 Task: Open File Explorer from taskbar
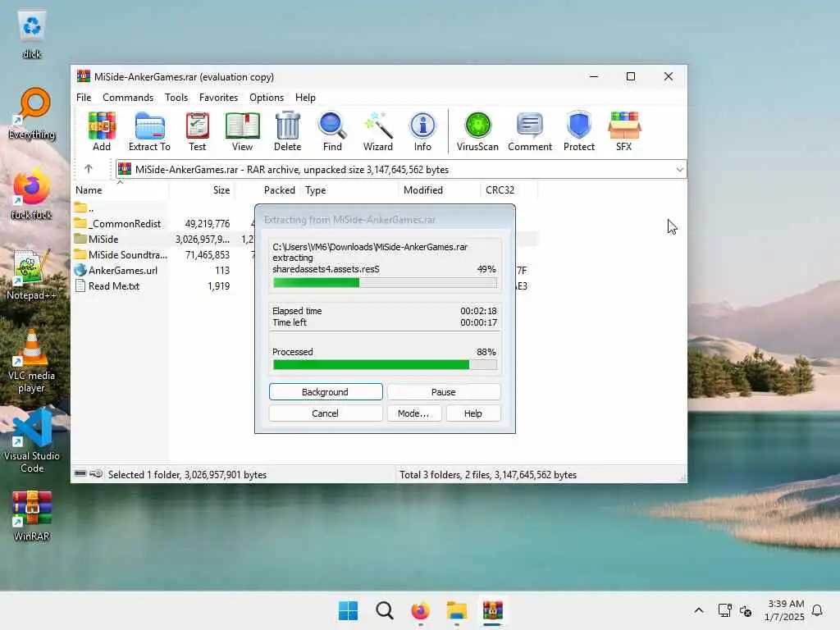click(457, 610)
